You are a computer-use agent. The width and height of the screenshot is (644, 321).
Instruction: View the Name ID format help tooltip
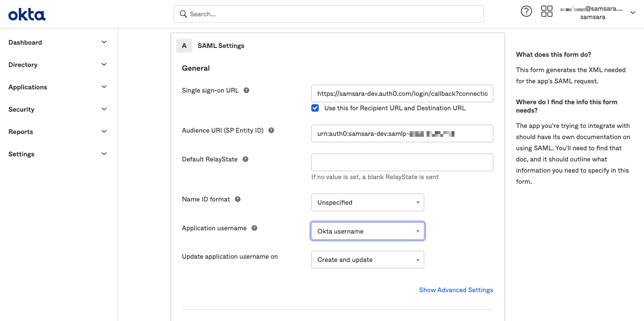[x=237, y=199]
